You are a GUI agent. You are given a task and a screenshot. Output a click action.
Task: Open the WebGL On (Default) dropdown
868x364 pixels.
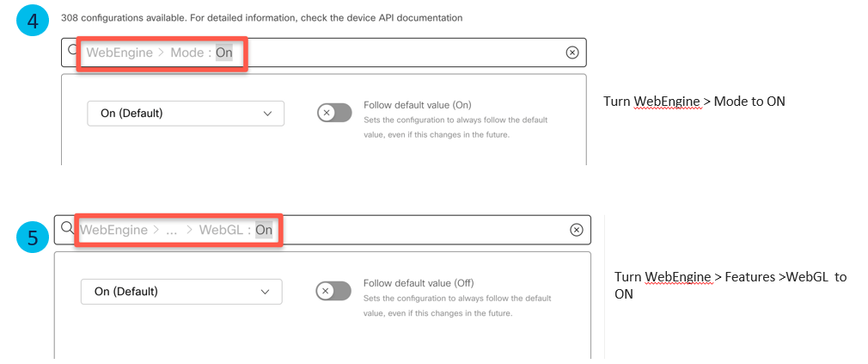click(181, 292)
